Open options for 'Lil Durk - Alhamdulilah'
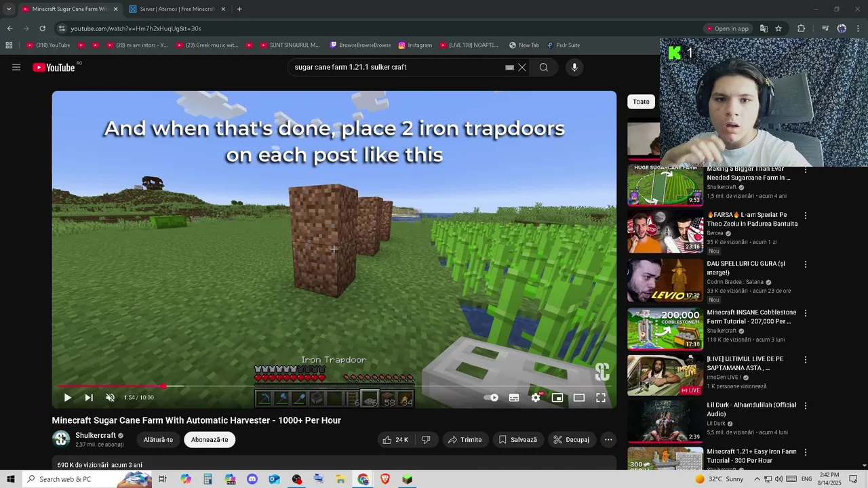Viewport: 868px width, 488px height. coord(806,406)
